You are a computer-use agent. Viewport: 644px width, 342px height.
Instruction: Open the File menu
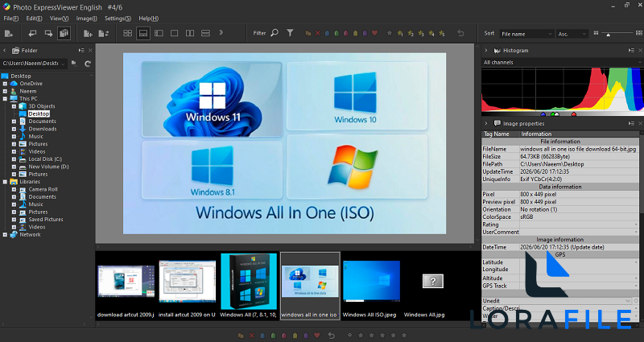pos(11,19)
